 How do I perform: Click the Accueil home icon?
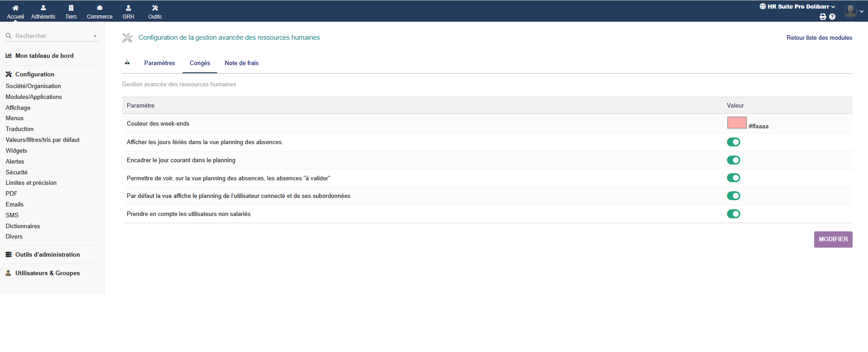click(x=15, y=8)
